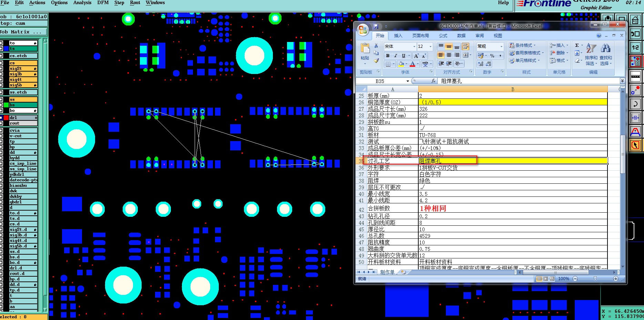Apply Bold formatting in Excel

coord(388,56)
